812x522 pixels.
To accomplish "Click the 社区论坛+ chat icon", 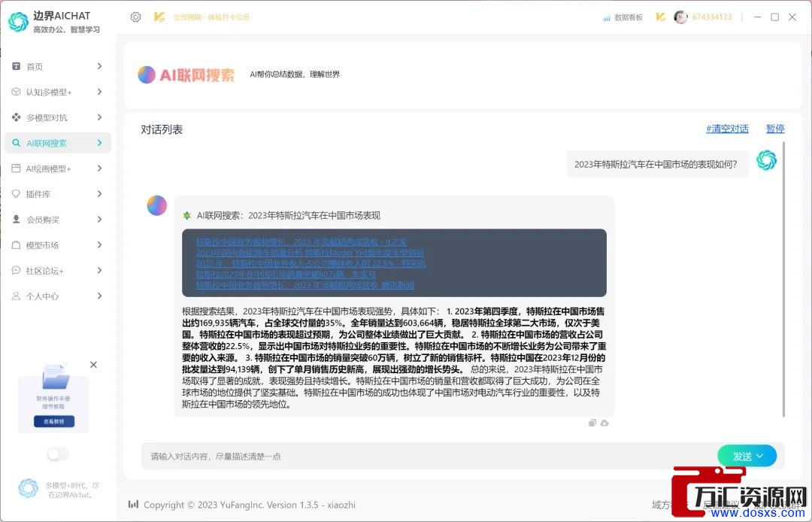I will tap(16, 270).
